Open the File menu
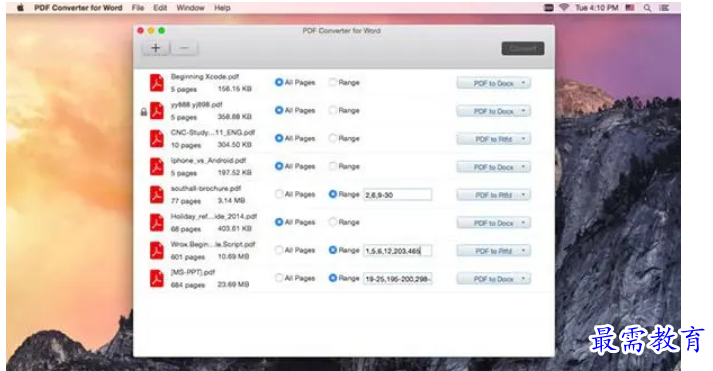The width and height of the screenshot is (713, 371). (x=138, y=8)
